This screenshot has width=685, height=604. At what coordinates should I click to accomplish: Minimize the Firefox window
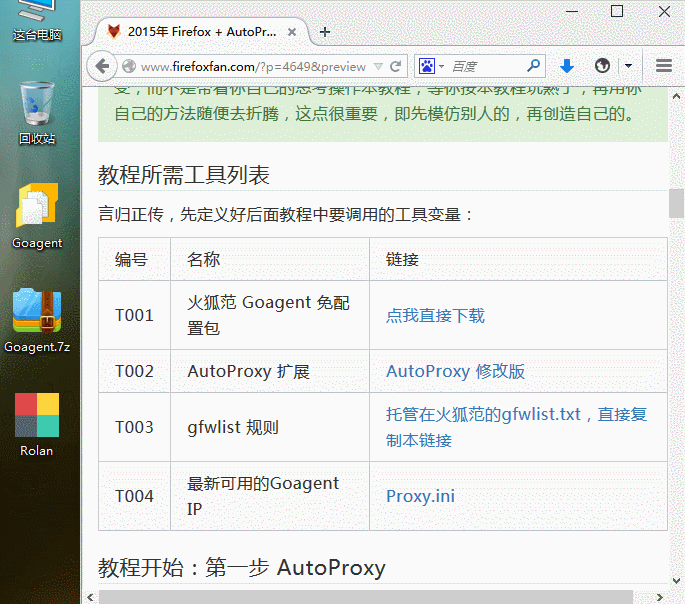(x=572, y=11)
